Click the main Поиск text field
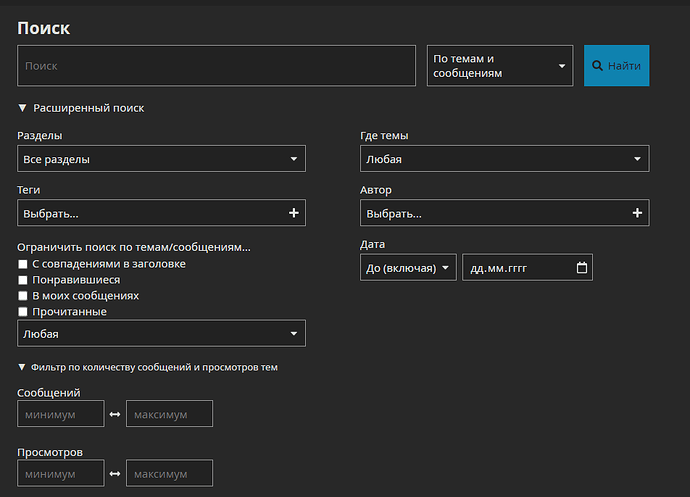The width and height of the screenshot is (690, 497). pyautogui.click(x=216, y=66)
